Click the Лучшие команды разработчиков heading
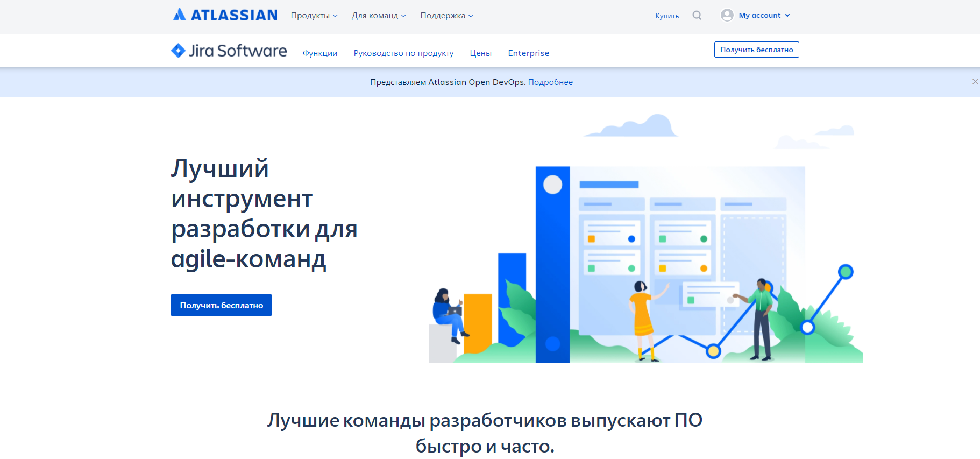Image resolution: width=980 pixels, height=459 pixels. click(485, 433)
